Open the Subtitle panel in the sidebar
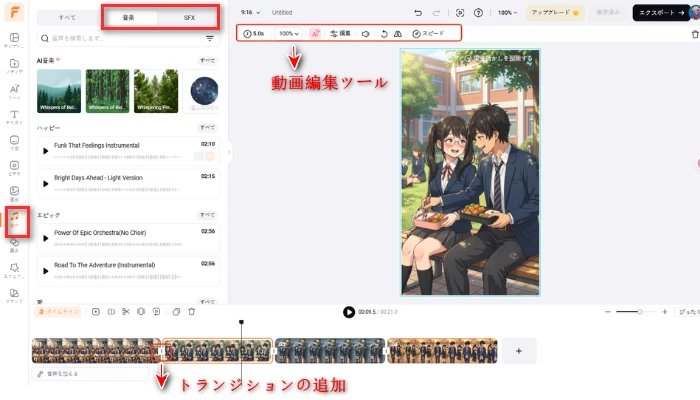 tap(14, 142)
